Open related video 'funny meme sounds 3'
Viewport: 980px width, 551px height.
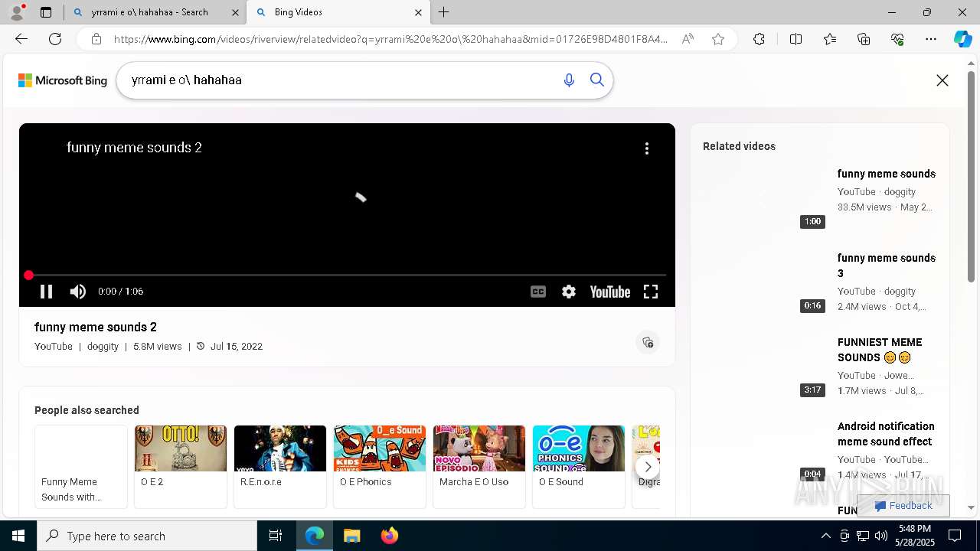[887, 266]
